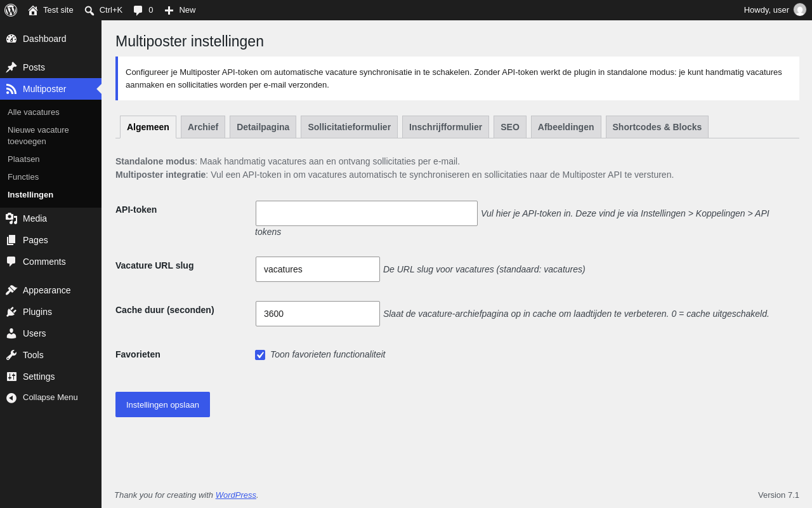Open user avatar in top right
This screenshot has height=508, width=812.
click(800, 10)
